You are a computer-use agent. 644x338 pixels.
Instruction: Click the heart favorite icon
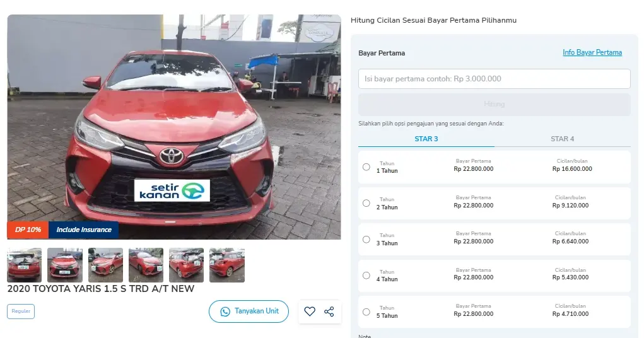tap(310, 312)
